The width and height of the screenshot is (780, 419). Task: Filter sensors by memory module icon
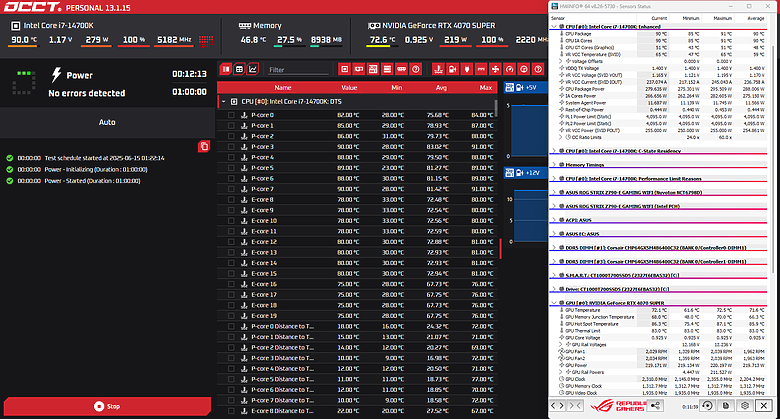pyautogui.click(x=401, y=69)
